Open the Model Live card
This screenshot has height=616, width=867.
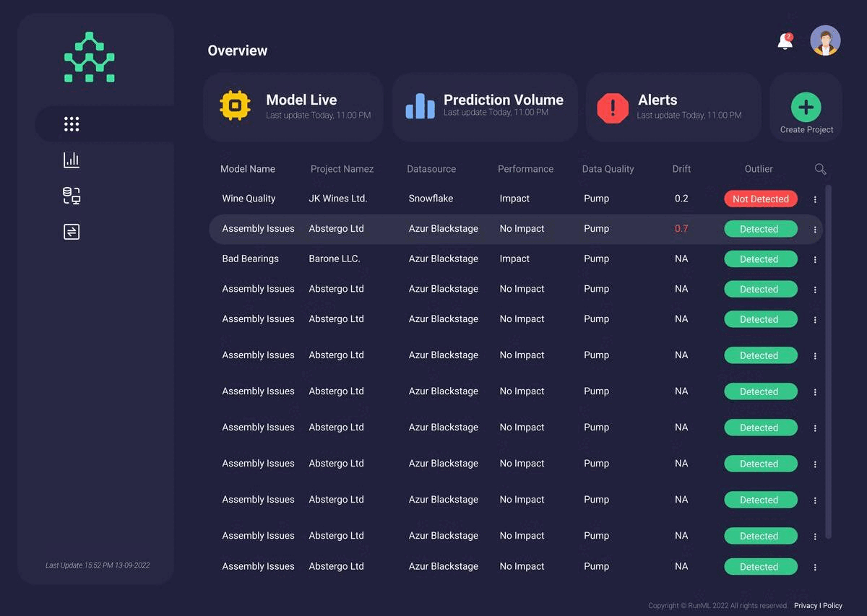pyautogui.click(x=293, y=107)
